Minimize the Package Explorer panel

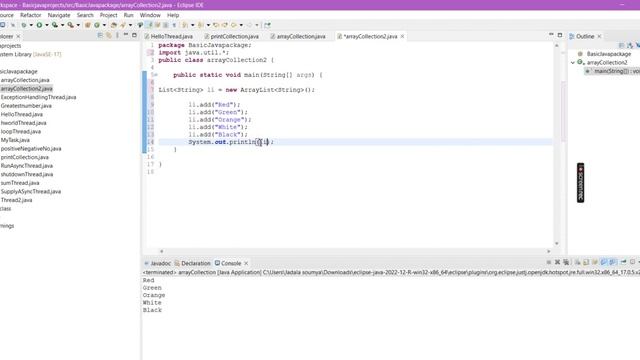click(126, 35)
